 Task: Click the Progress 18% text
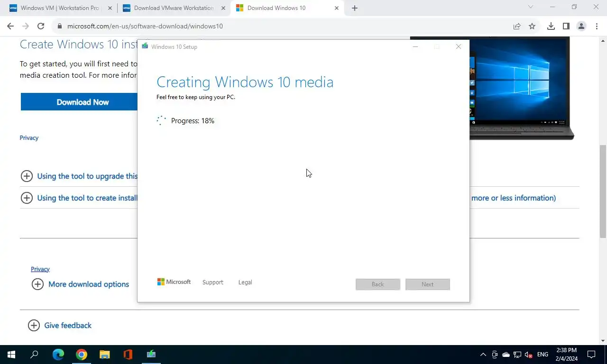(x=193, y=121)
